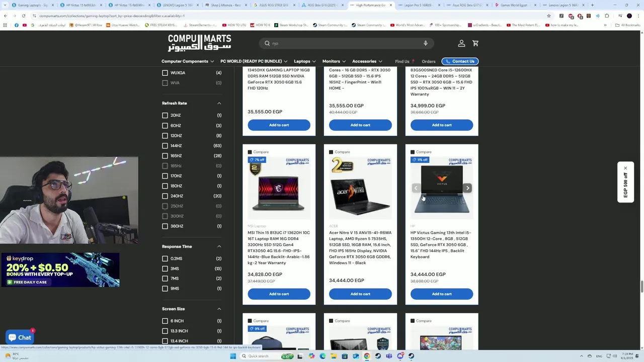The width and height of the screenshot is (644, 362).
Task: Check the 0.2MS response time filter
Action: pyautogui.click(x=165, y=258)
